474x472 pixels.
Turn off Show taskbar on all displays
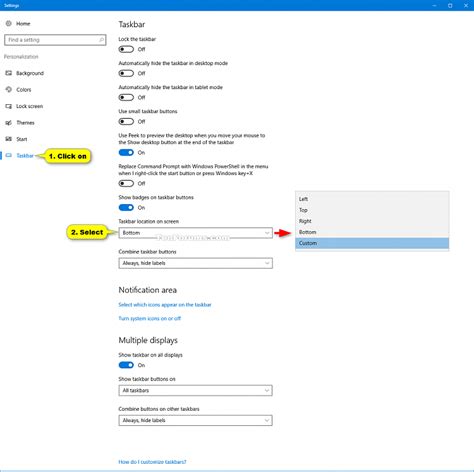[x=126, y=365]
